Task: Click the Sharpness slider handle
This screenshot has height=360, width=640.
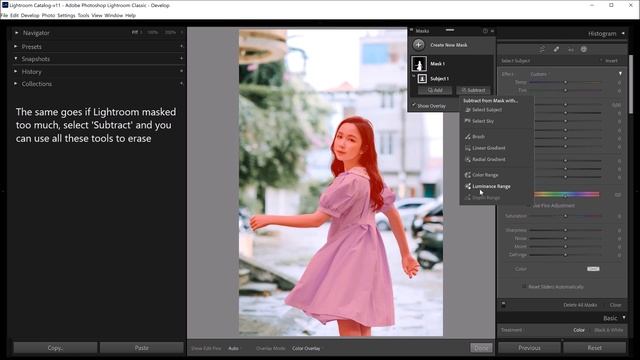Action: (x=566, y=230)
